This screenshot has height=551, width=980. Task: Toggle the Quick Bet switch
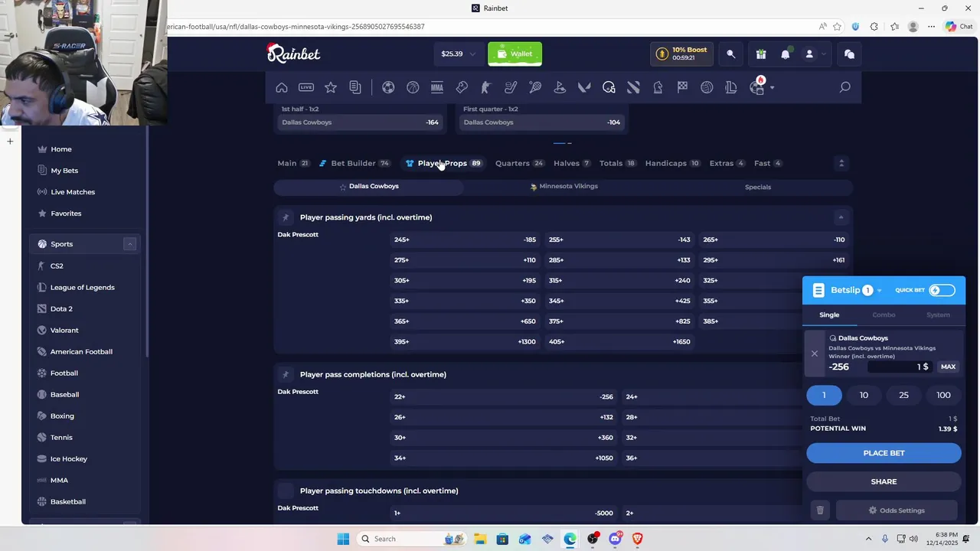click(942, 290)
